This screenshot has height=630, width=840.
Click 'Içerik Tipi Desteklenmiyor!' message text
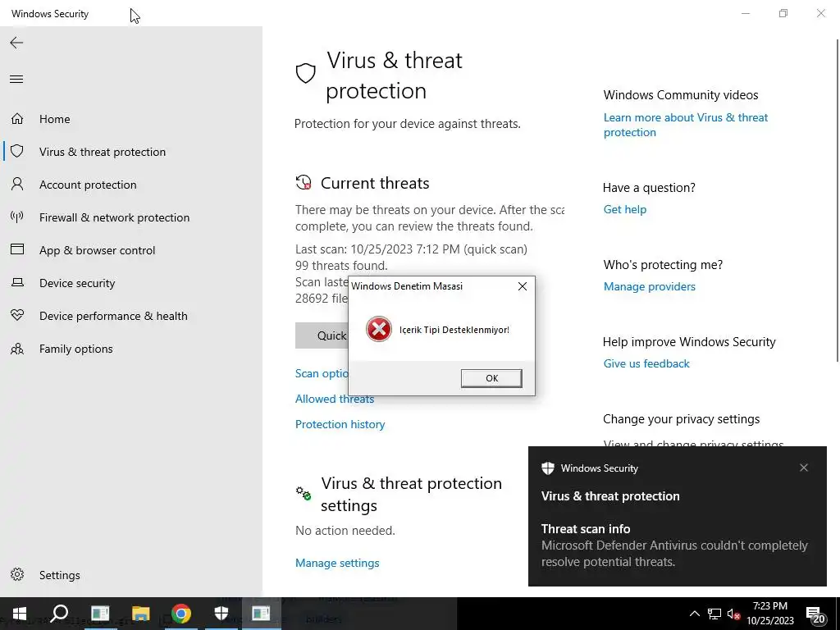click(454, 330)
